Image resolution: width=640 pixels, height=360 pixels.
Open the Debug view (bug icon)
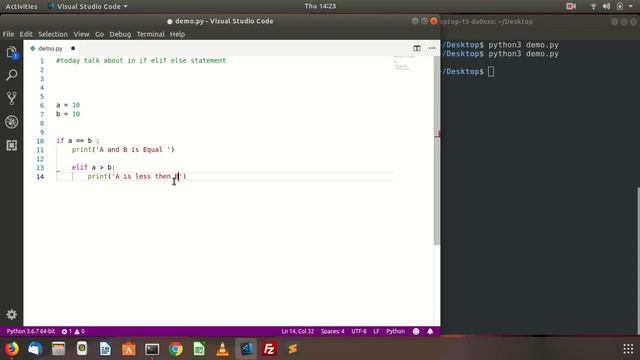pyautogui.click(x=11, y=122)
